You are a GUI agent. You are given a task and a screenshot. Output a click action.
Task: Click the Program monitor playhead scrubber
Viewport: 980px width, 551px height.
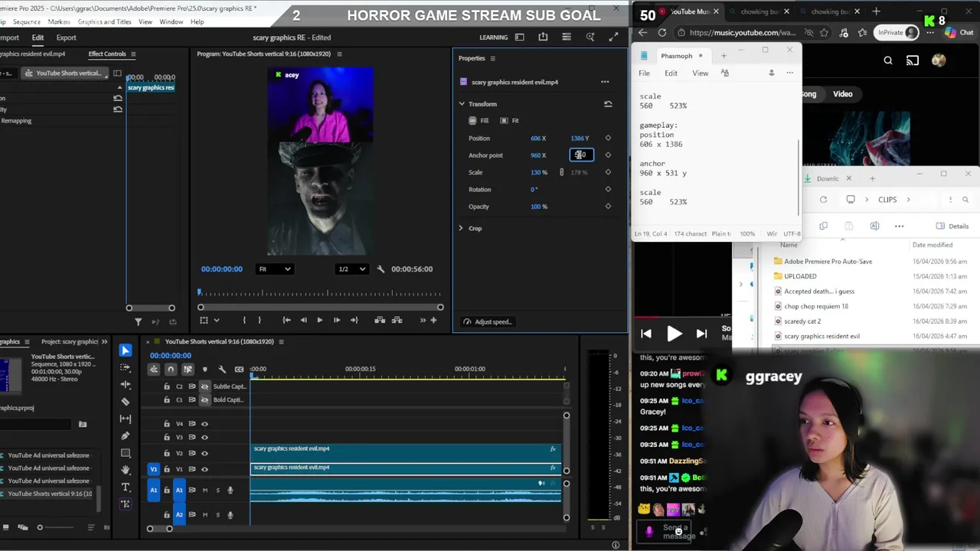point(200,292)
